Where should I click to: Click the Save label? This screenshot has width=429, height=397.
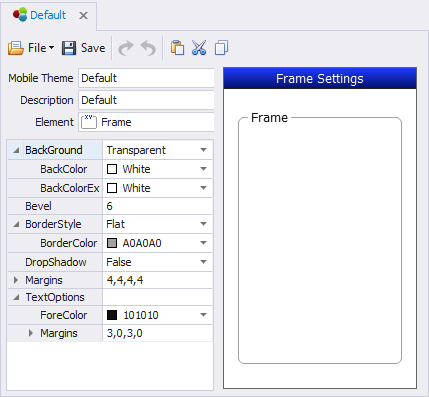93,48
